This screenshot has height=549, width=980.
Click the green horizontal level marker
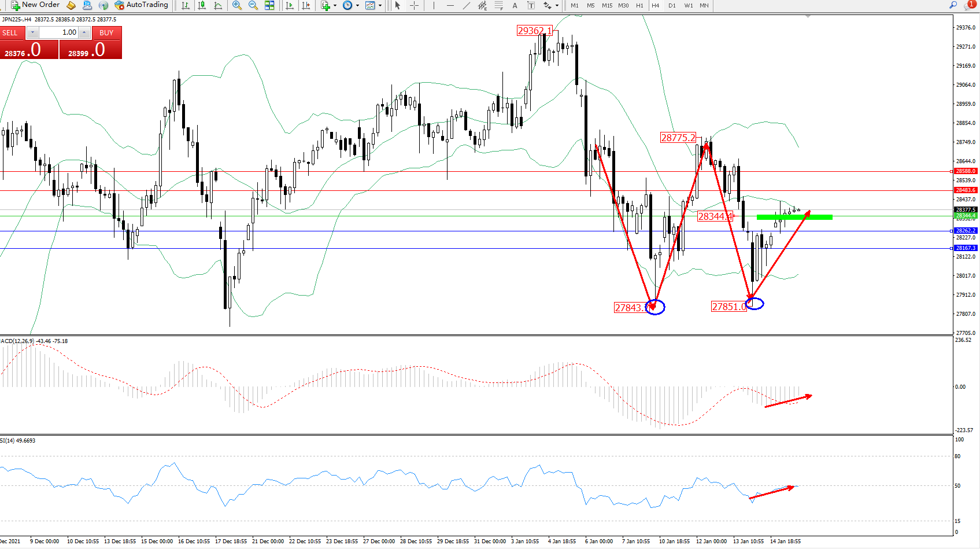point(794,217)
